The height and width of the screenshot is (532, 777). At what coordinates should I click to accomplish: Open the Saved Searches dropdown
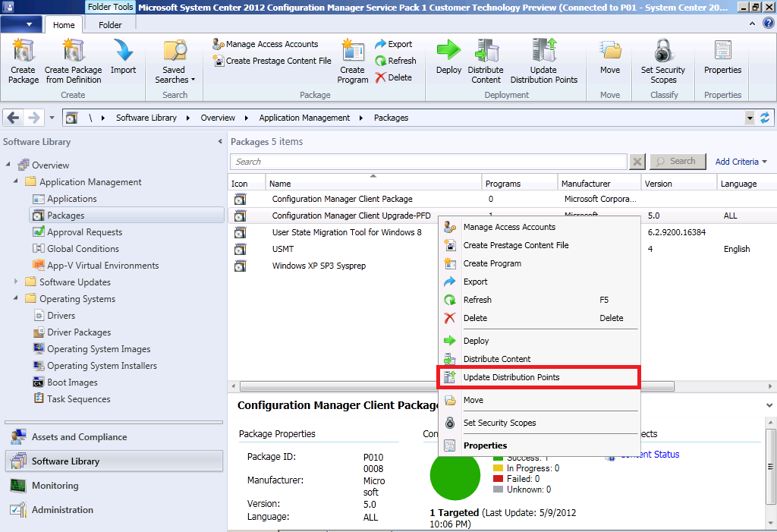pyautogui.click(x=175, y=61)
